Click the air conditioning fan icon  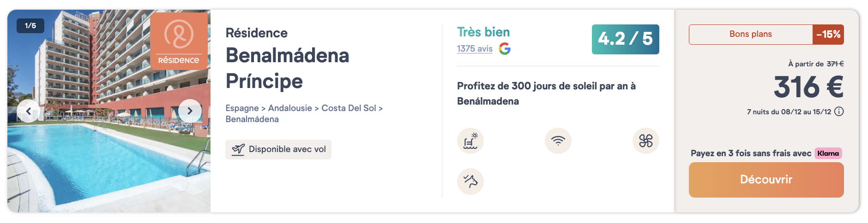pyautogui.click(x=645, y=141)
